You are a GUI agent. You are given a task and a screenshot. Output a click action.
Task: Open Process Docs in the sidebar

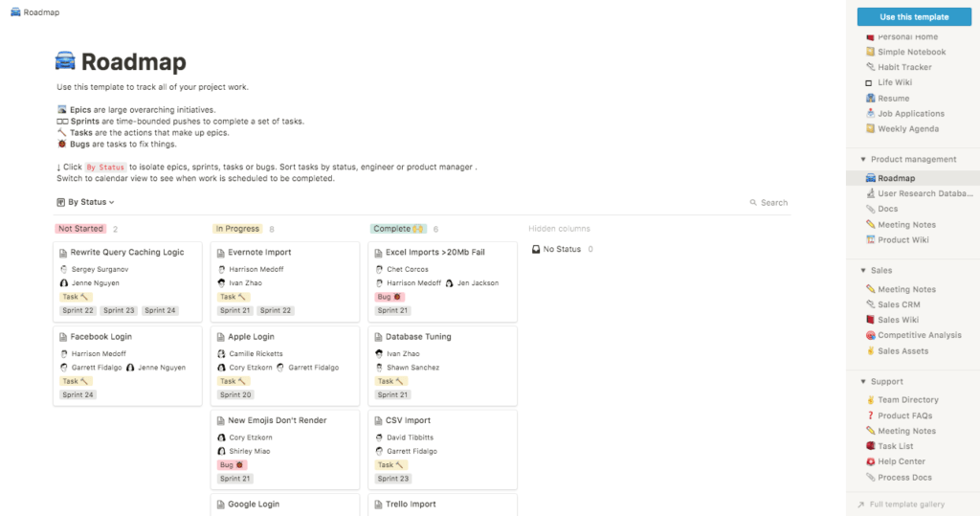pos(904,477)
